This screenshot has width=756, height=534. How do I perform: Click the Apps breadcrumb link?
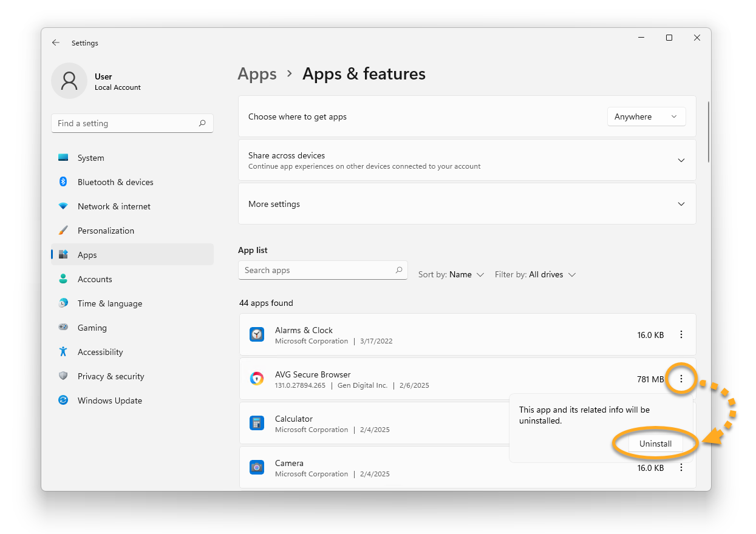point(257,74)
